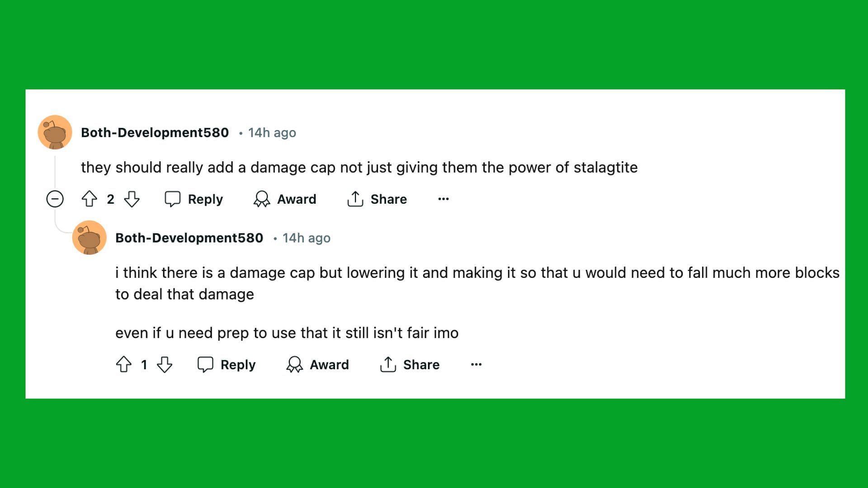Click the top commenter profile avatar
The width and height of the screenshot is (868, 488).
click(55, 133)
